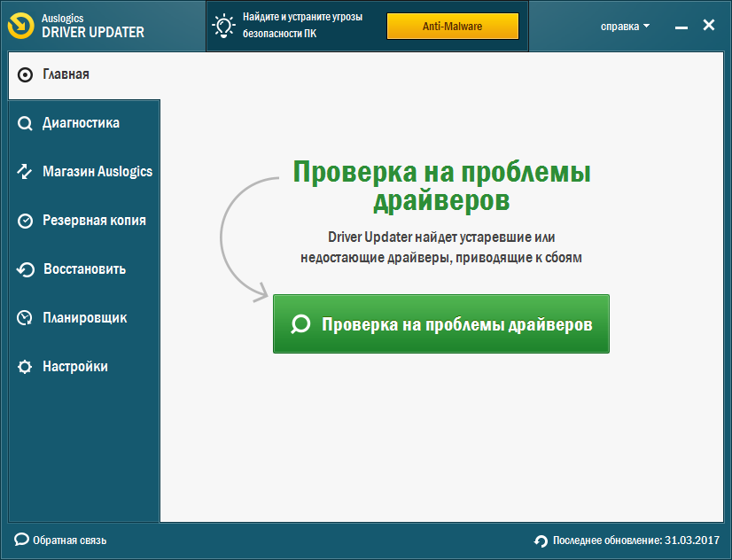Open Настройки using the gear icon
This screenshot has width=732, height=560.
(x=25, y=367)
